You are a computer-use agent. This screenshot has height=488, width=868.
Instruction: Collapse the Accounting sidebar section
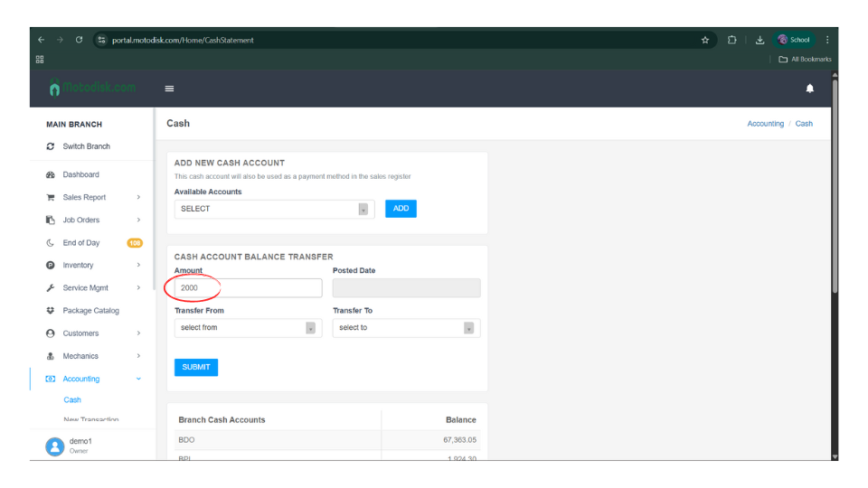coord(137,379)
